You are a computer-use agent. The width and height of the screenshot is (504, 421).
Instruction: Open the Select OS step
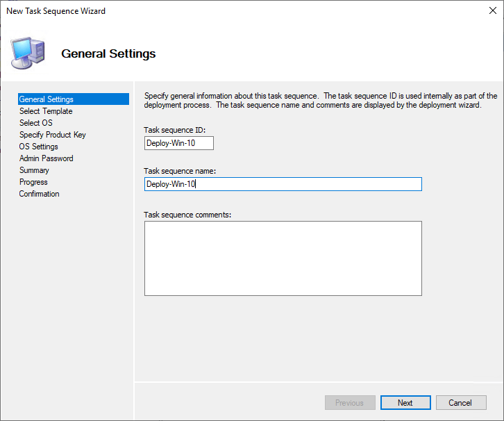coord(36,123)
